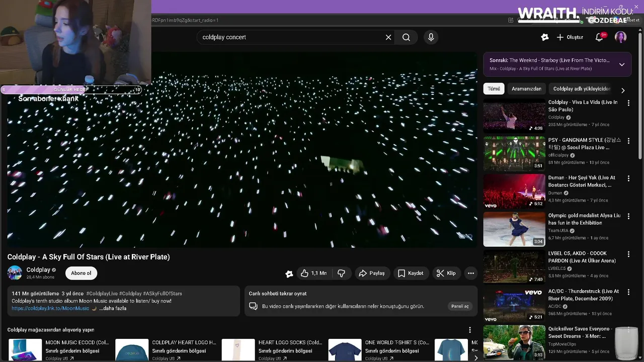This screenshot has height=362, width=644.
Task: Click Paneli aç for chat replay
Action: click(460, 306)
